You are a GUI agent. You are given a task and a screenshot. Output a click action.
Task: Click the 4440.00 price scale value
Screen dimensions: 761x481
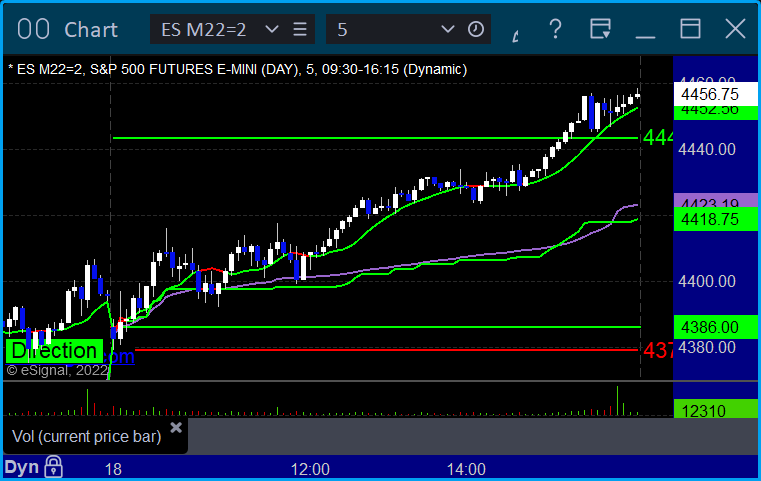click(x=707, y=149)
